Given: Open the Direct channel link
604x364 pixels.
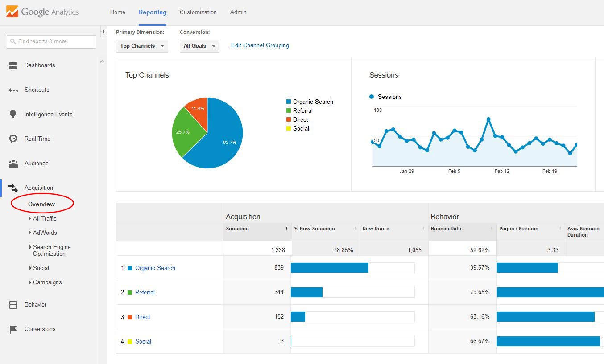Looking at the screenshot, I should pos(143,317).
